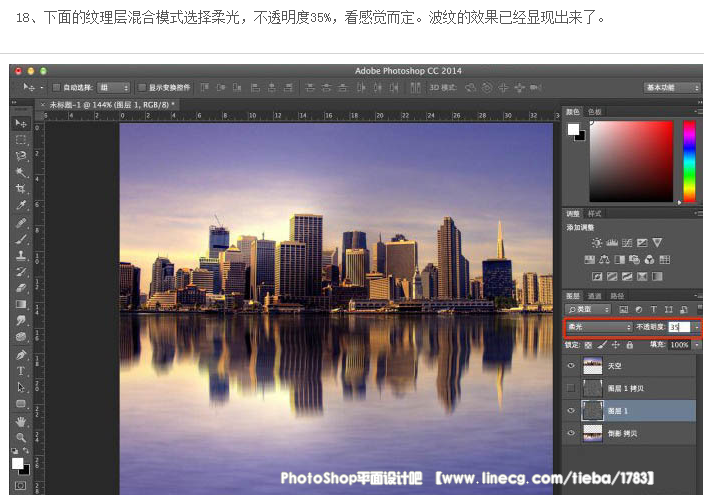The width and height of the screenshot is (704, 495).
Task: Filter layers by type layers (T)
Action: coord(653,309)
